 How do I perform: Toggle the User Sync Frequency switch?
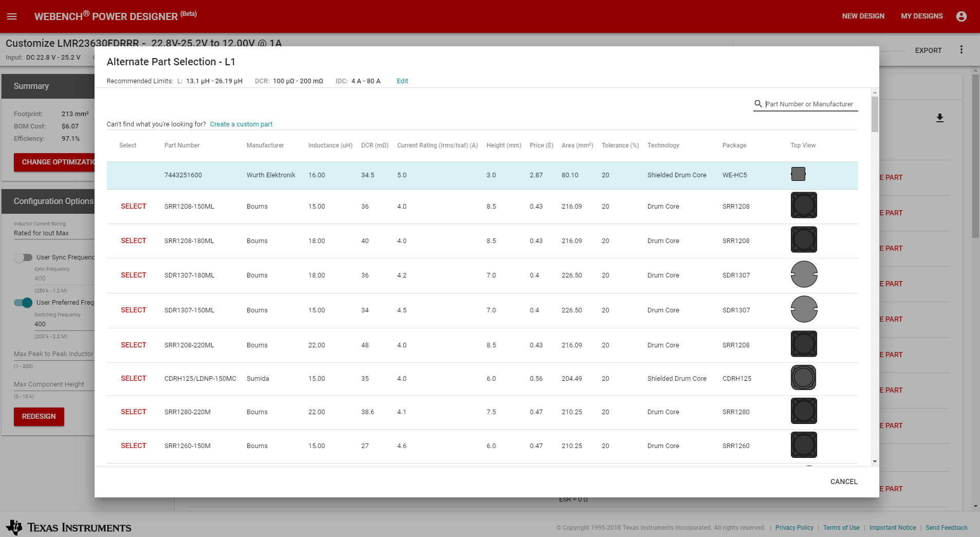23,257
